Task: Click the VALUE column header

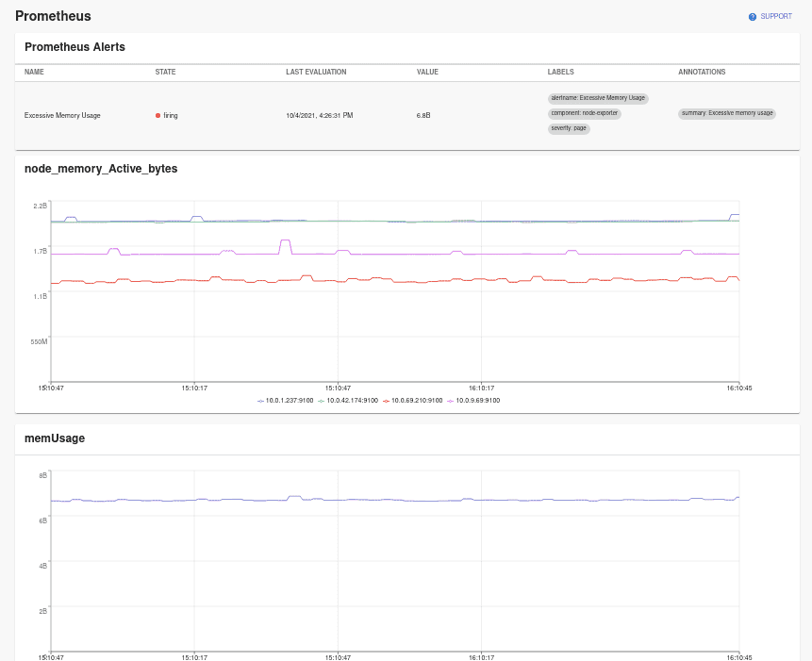Action: (427, 72)
